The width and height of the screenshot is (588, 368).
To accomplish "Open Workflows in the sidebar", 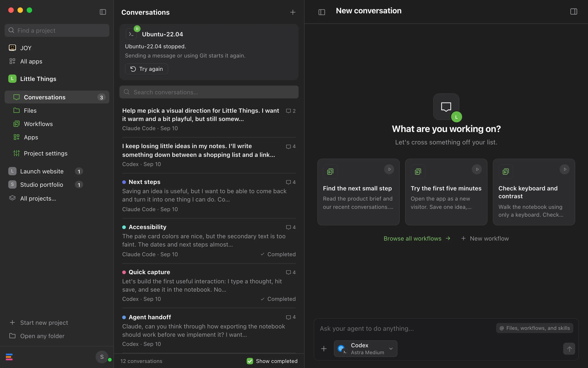I will click(57, 124).
